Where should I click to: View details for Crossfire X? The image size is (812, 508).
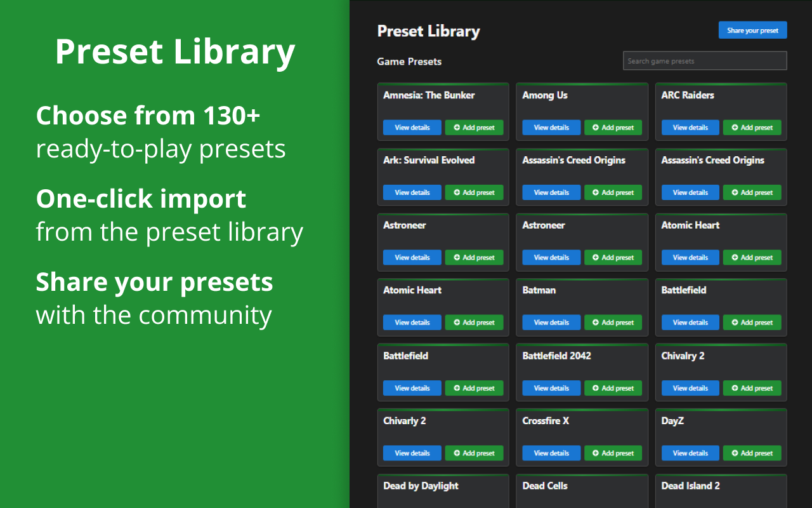[551, 453]
